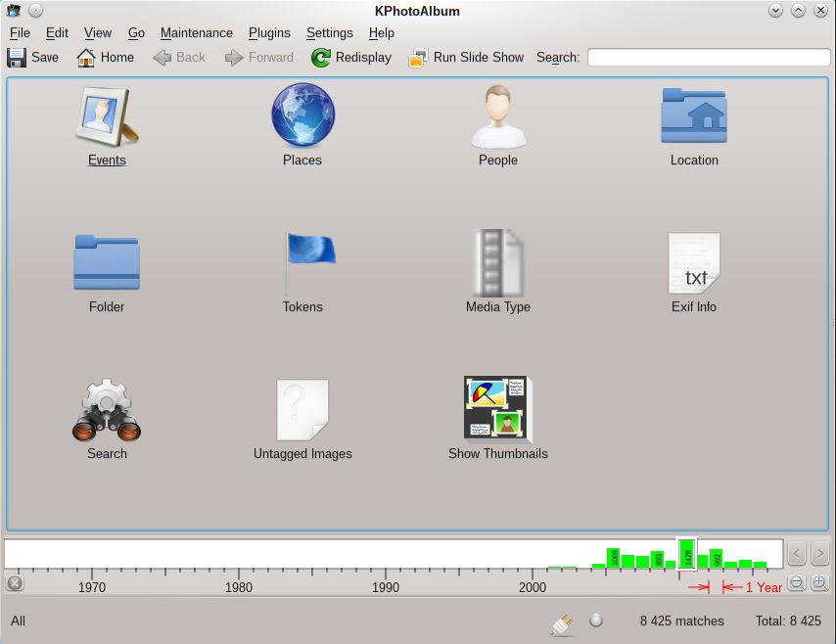836x644 pixels.
Task: Open the Events category
Action: point(107,126)
